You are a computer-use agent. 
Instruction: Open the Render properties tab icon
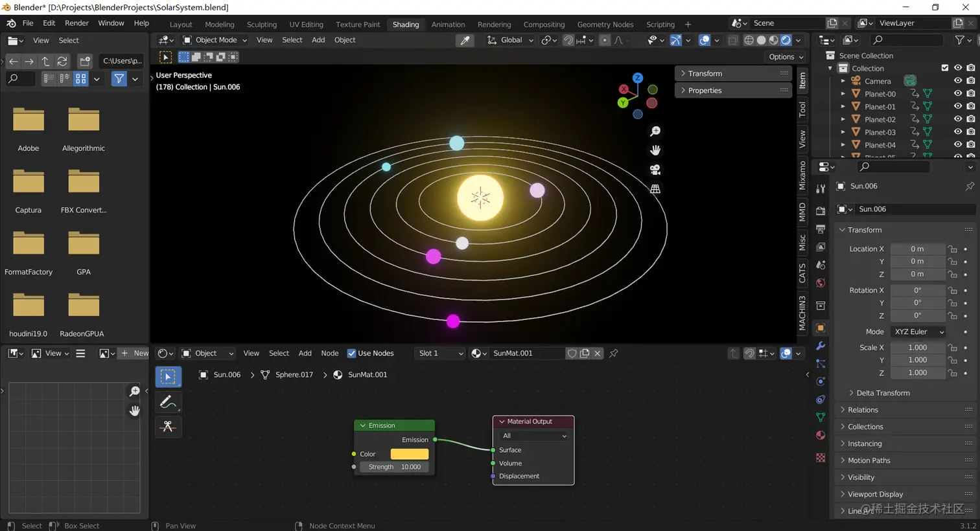tap(821, 211)
